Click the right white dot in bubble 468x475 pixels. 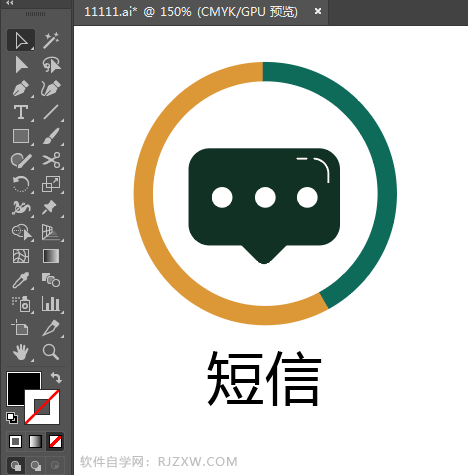coord(307,197)
